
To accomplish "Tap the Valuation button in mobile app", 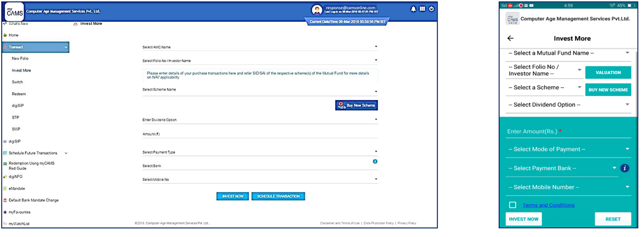I will click(608, 73).
